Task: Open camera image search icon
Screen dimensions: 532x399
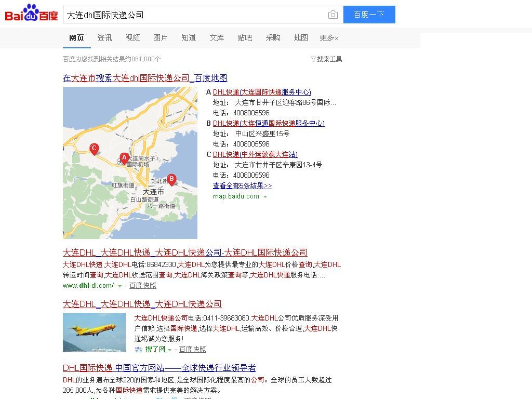Action: coord(333,15)
